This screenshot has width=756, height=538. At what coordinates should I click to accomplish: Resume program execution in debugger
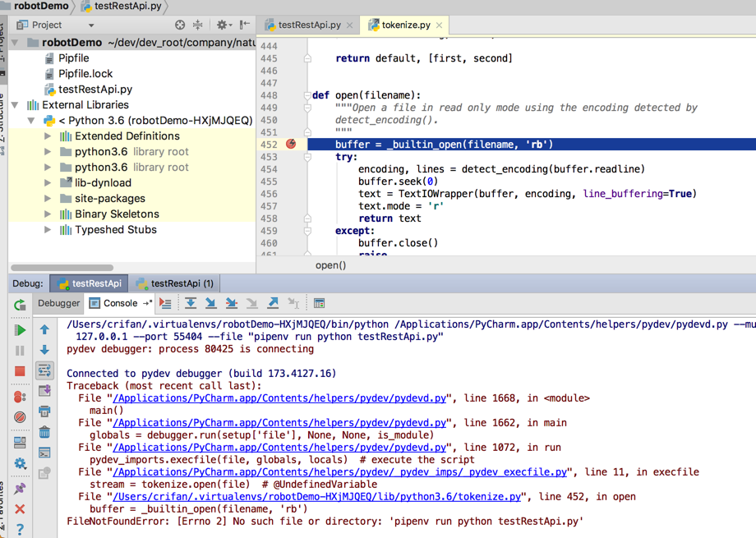pyautogui.click(x=18, y=331)
